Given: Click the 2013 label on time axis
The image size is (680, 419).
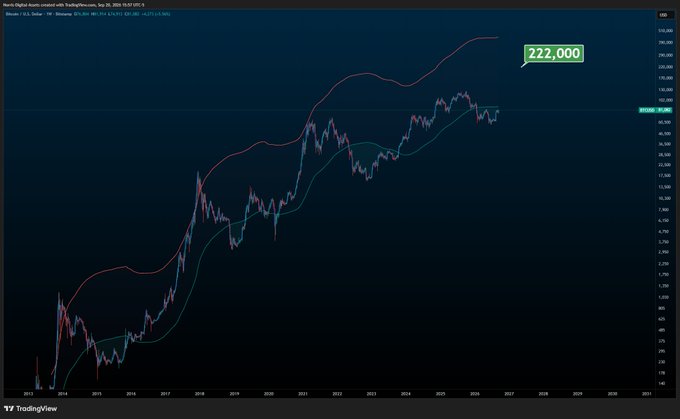Looking at the screenshot, I should click(x=28, y=394).
